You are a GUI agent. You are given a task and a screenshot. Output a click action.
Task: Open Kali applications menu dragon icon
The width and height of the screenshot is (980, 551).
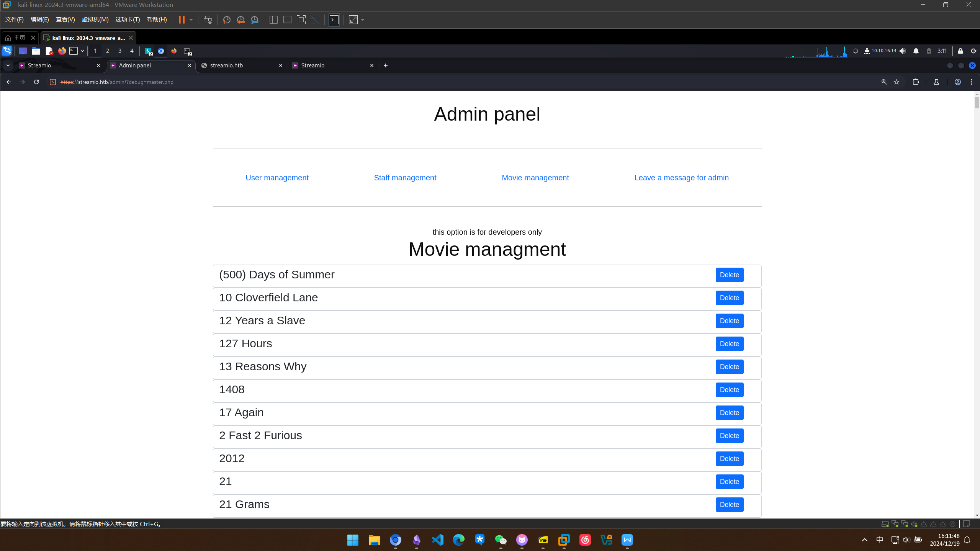pyautogui.click(x=7, y=51)
